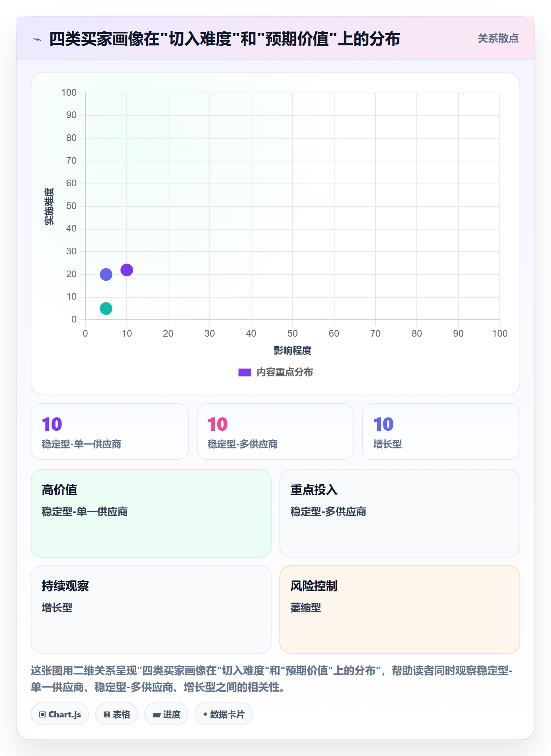
Task: Click the 实施难度 y-axis title
Action: click(49, 206)
